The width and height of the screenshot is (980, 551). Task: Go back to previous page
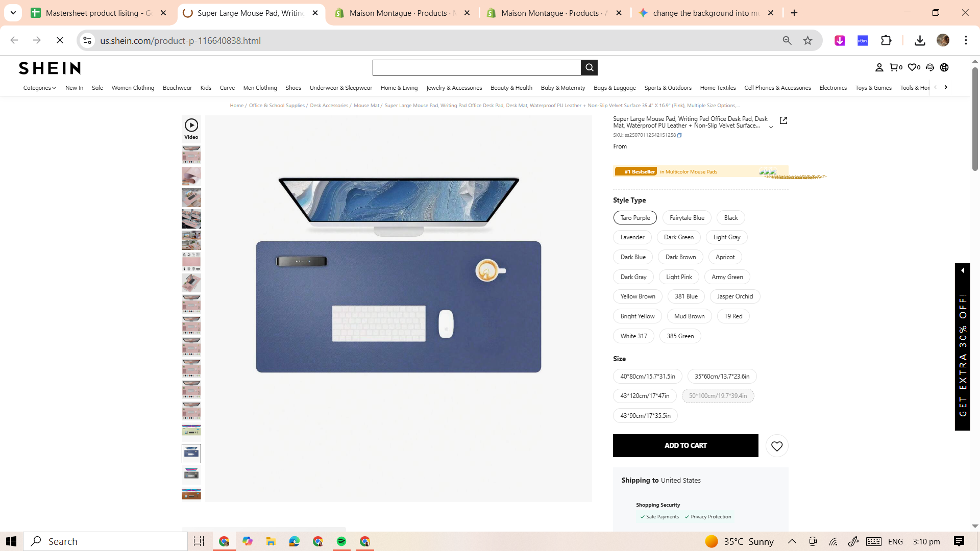14,40
